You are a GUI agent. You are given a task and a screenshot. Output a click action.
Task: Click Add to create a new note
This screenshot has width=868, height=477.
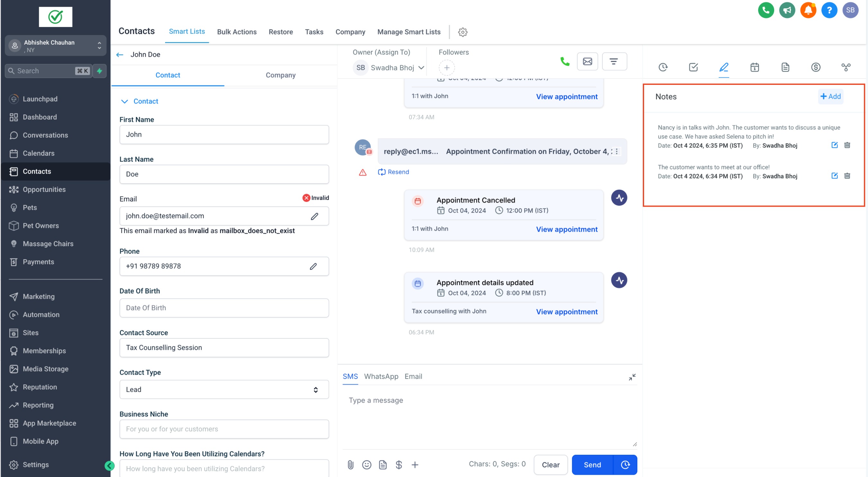[x=830, y=96]
